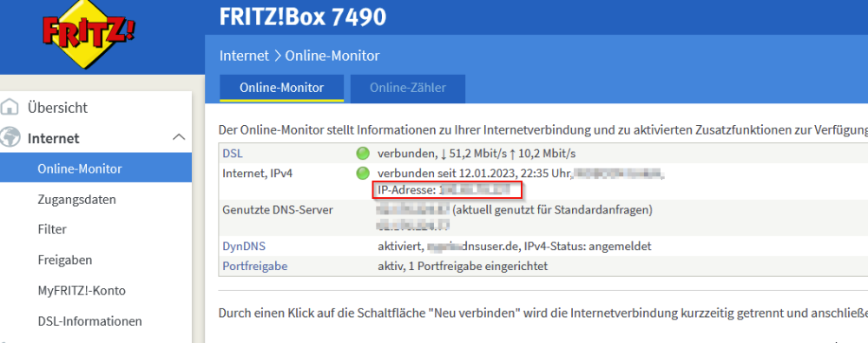Click the green DSL status indicator
The image size is (868, 343).
pos(363,154)
